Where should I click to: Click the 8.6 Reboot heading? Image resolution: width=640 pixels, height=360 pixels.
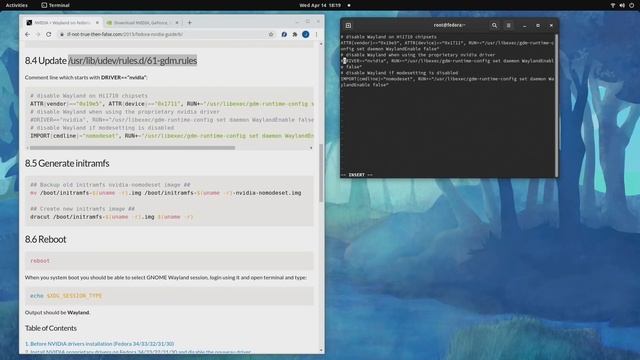click(x=45, y=239)
